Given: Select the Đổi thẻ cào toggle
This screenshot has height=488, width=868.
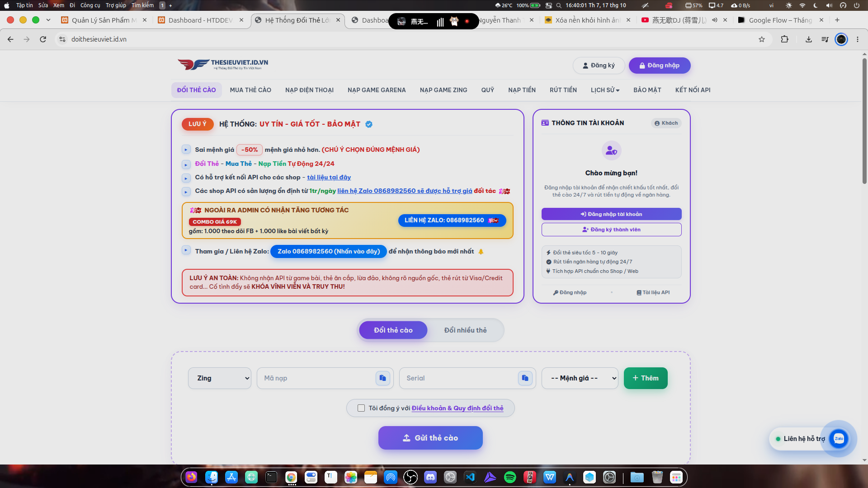Looking at the screenshot, I should pyautogui.click(x=393, y=330).
